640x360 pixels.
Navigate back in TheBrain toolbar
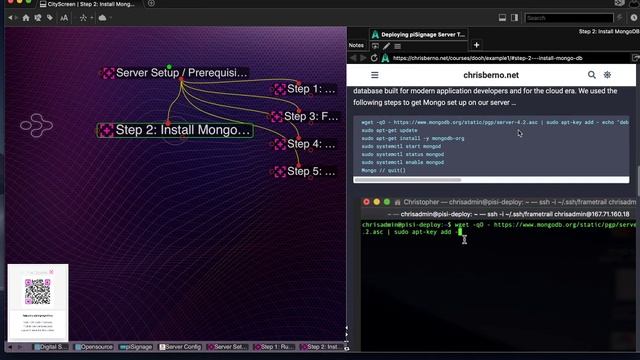[10, 18]
